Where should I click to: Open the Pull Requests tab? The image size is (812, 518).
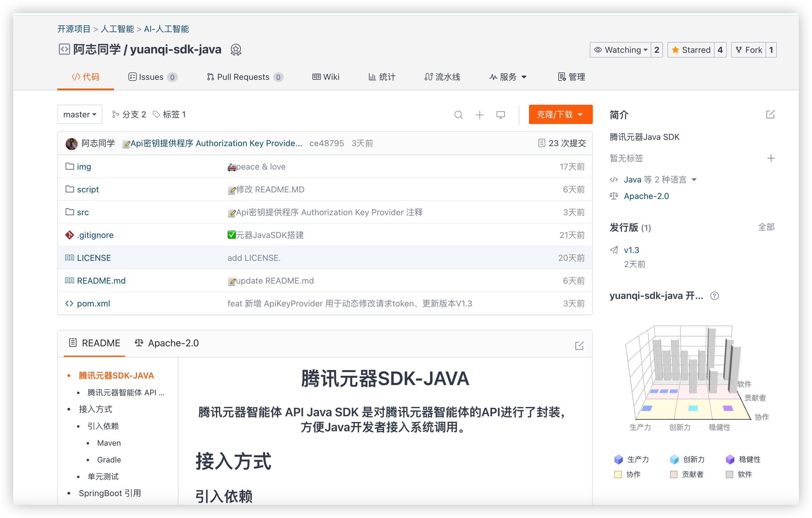coord(245,77)
